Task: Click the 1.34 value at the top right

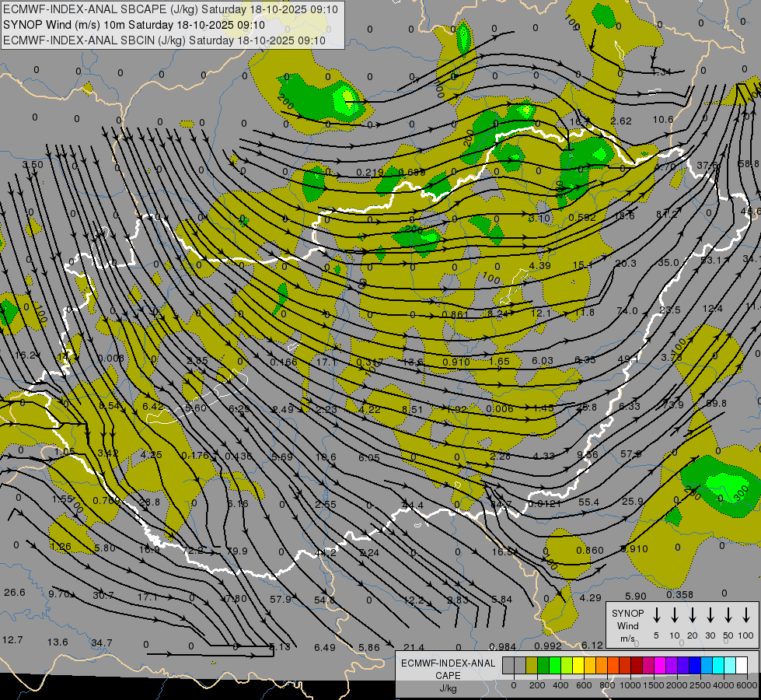Action: 661,72
